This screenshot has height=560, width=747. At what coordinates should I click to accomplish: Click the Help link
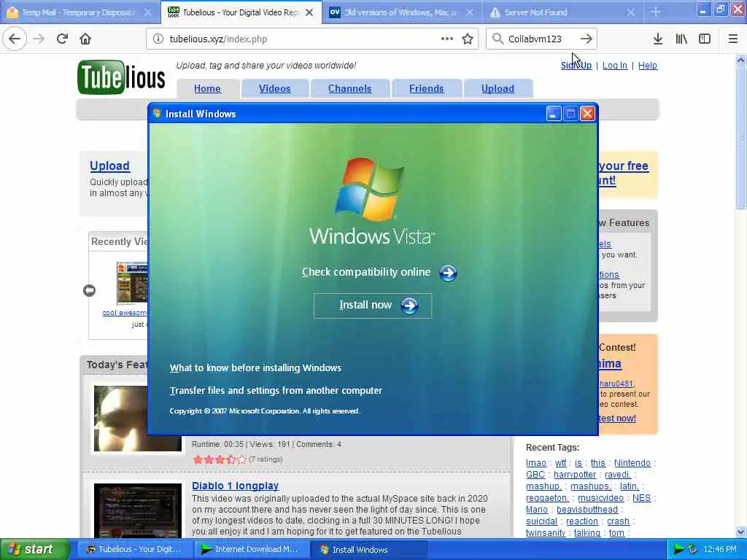[x=648, y=66]
